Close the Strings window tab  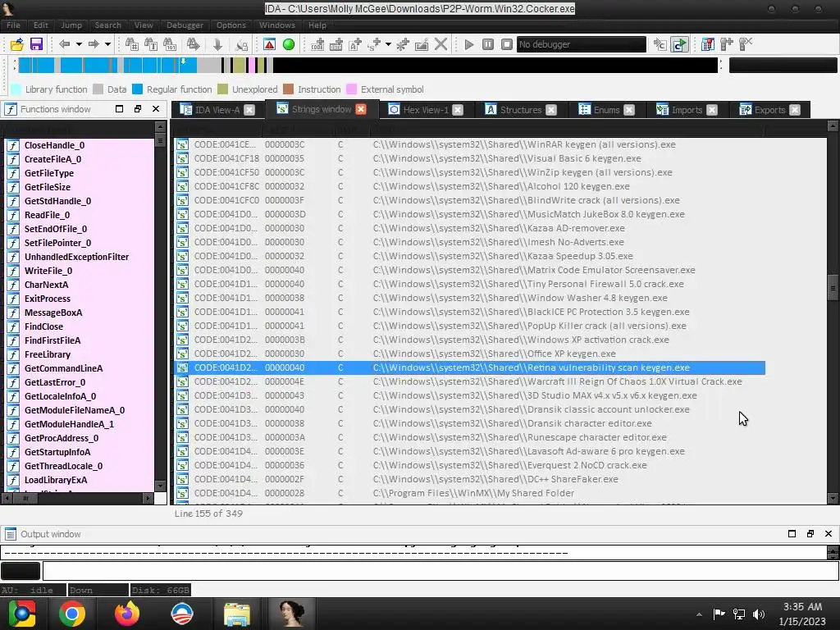361,109
